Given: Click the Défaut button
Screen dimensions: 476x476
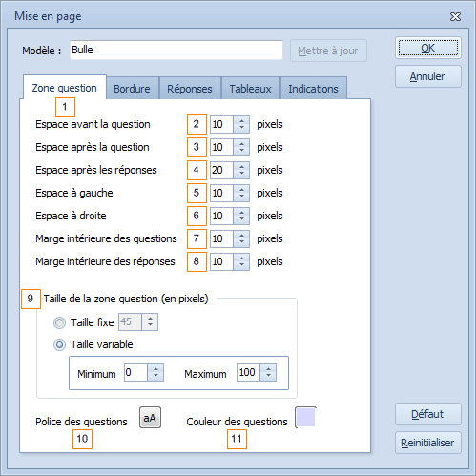Looking at the screenshot, I should coord(428,414).
